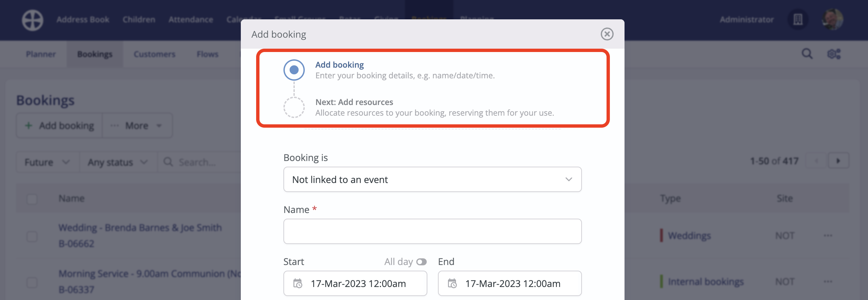Select the Add booking radio button
The height and width of the screenshot is (300, 868).
click(x=293, y=70)
